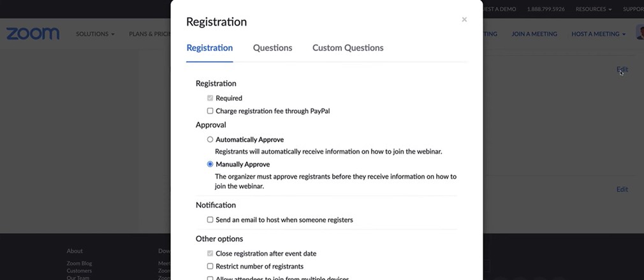Click the Join a Meeting link
The width and height of the screenshot is (644, 280).
tap(534, 34)
